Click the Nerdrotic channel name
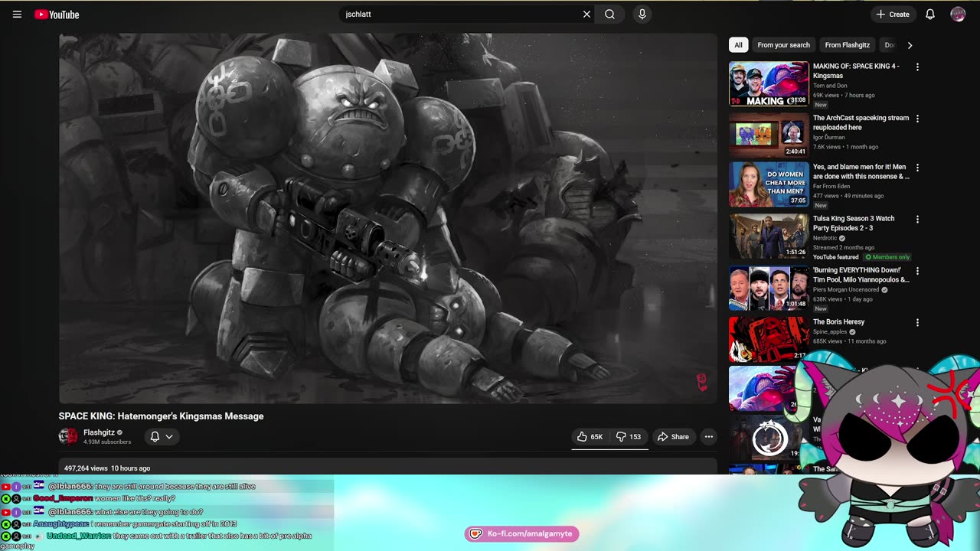The height and width of the screenshot is (551, 980). [x=825, y=238]
